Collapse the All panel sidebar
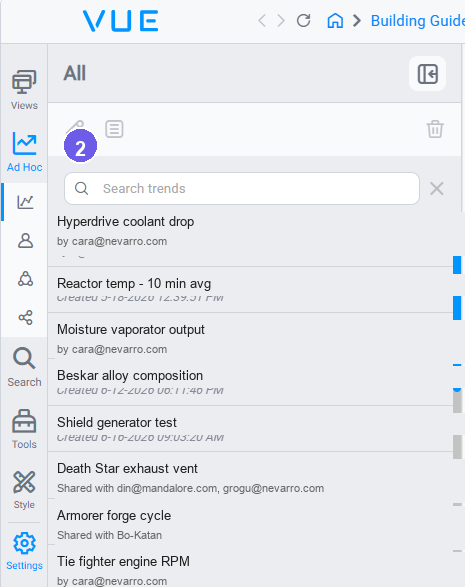This screenshot has height=587, width=465. (x=428, y=73)
